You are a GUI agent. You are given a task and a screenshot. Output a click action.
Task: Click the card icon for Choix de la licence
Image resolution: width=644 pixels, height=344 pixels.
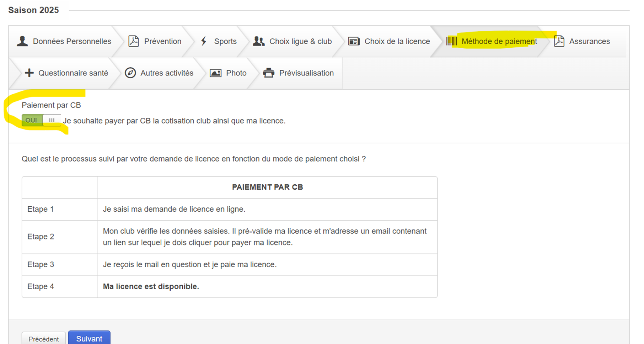coord(354,41)
